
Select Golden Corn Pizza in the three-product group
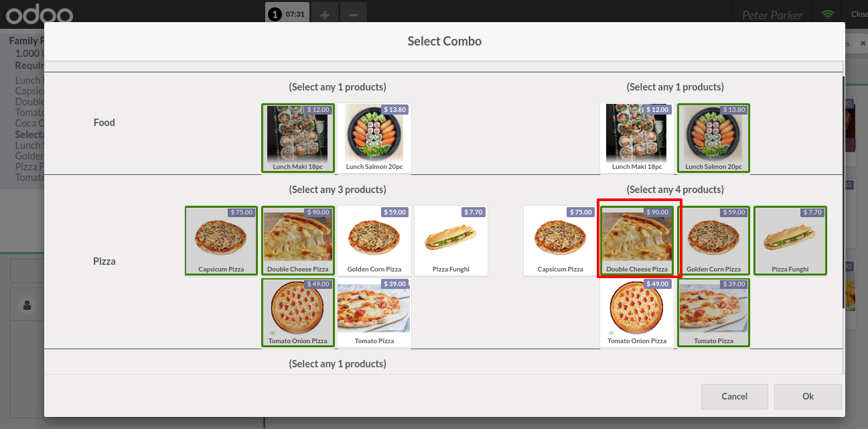(374, 241)
